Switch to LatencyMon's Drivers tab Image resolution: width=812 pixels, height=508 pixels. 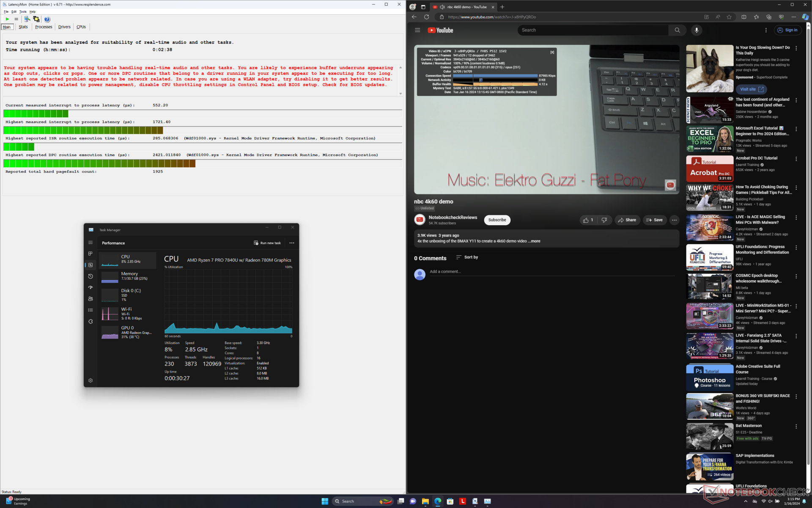point(64,27)
